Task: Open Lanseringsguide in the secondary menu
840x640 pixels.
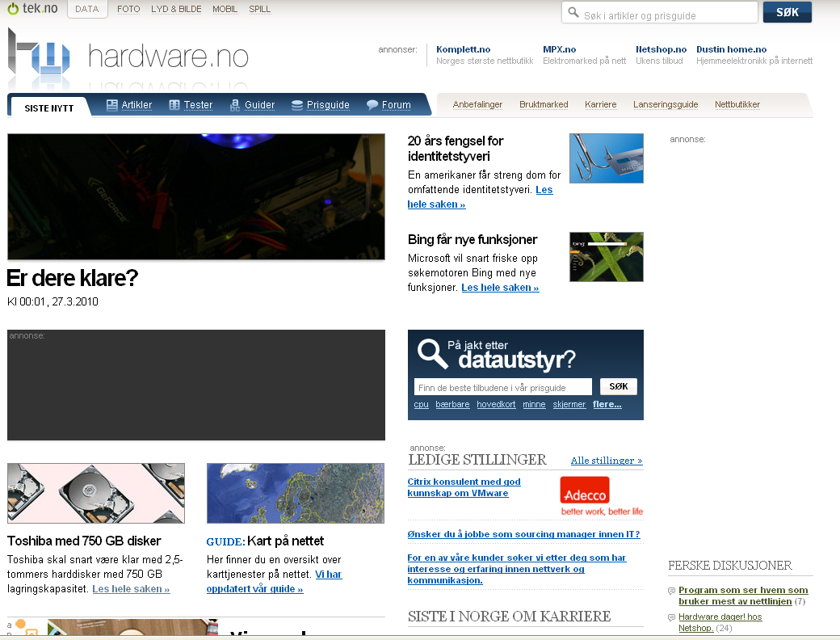Action: point(666,104)
